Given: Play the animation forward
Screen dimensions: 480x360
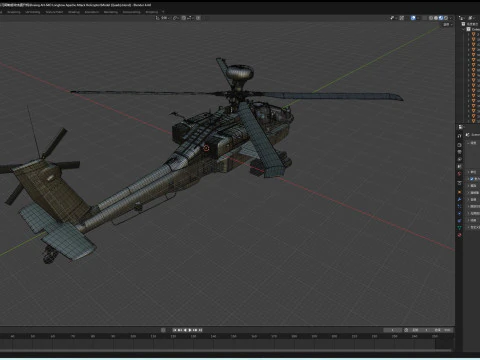Looking at the screenshot, I should point(190,330).
